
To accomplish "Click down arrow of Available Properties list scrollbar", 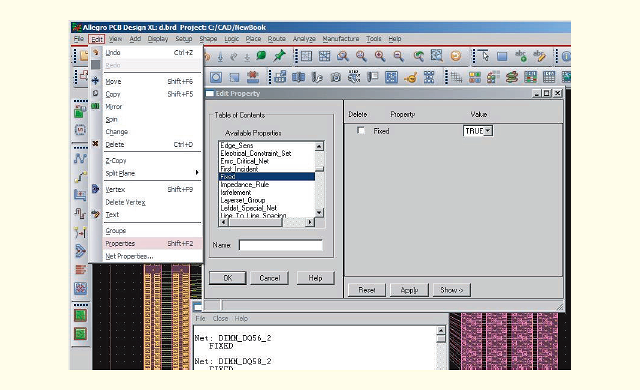I will (319, 213).
